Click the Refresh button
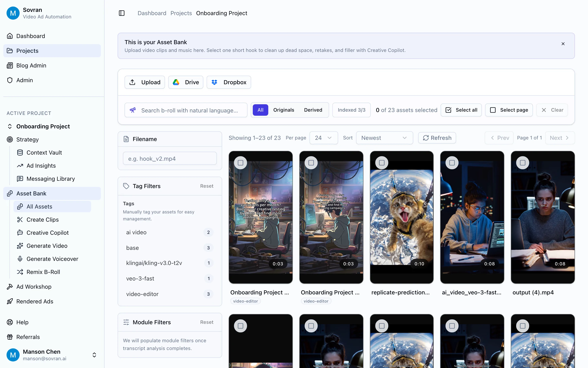 (437, 138)
